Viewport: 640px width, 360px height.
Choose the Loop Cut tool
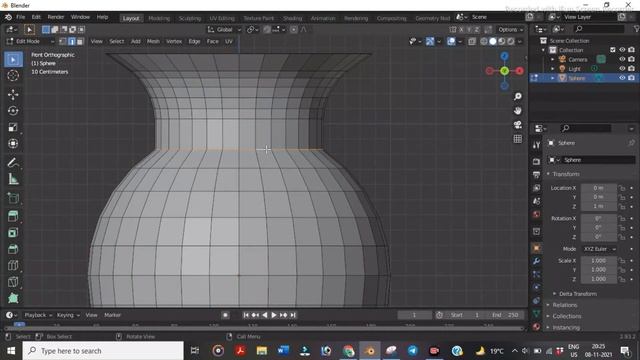(13, 265)
